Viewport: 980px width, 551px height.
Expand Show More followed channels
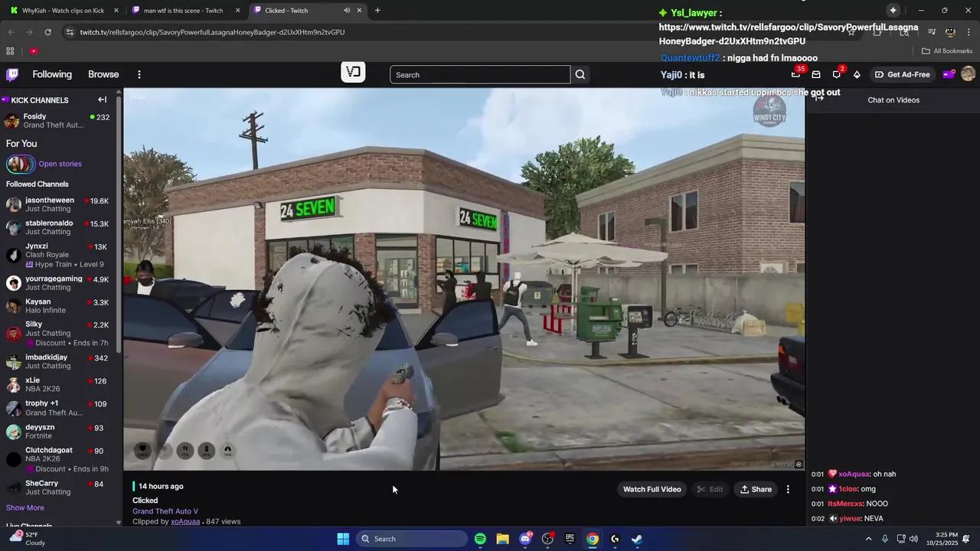pos(25,507)
